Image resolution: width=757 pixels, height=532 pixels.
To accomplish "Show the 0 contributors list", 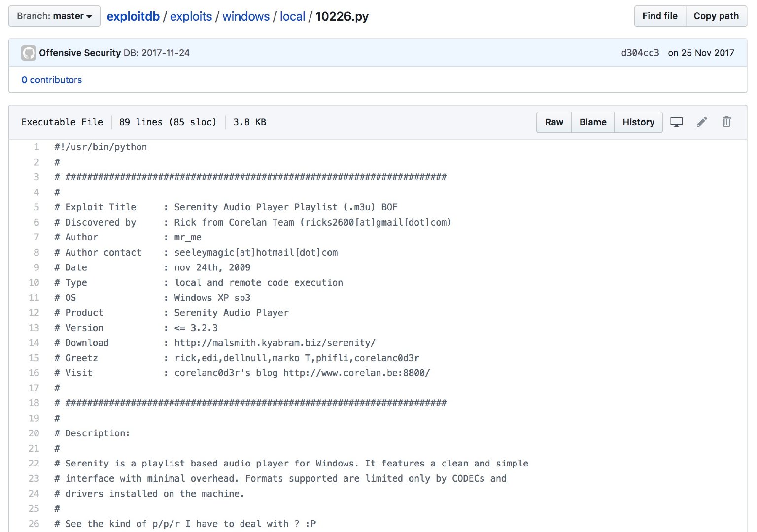I will click(x=52, y=80).
